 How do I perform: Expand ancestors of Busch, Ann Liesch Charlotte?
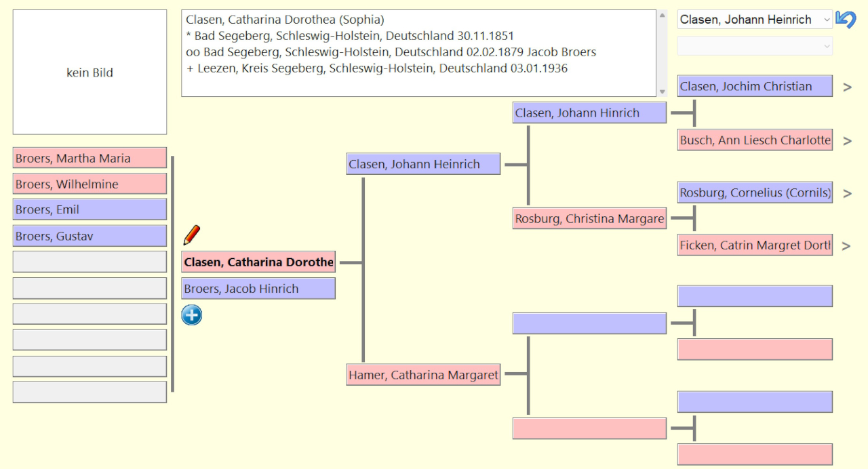point(847,141)
